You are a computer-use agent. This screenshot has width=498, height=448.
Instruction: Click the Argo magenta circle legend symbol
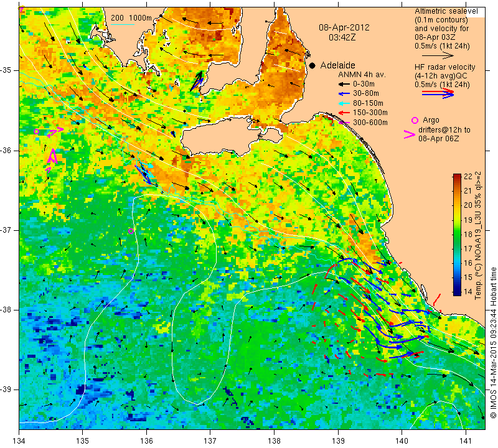coord(415,120)
